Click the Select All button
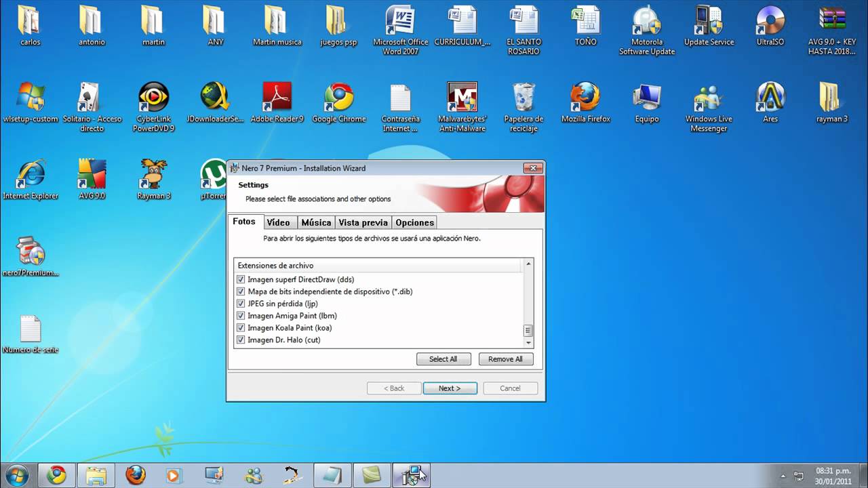The height and width of the screenshot is (488, 868). [x=443, y=359]
